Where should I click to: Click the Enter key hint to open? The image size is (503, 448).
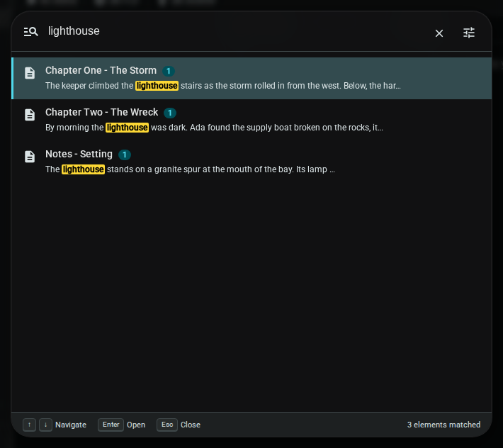pos(111,425)
